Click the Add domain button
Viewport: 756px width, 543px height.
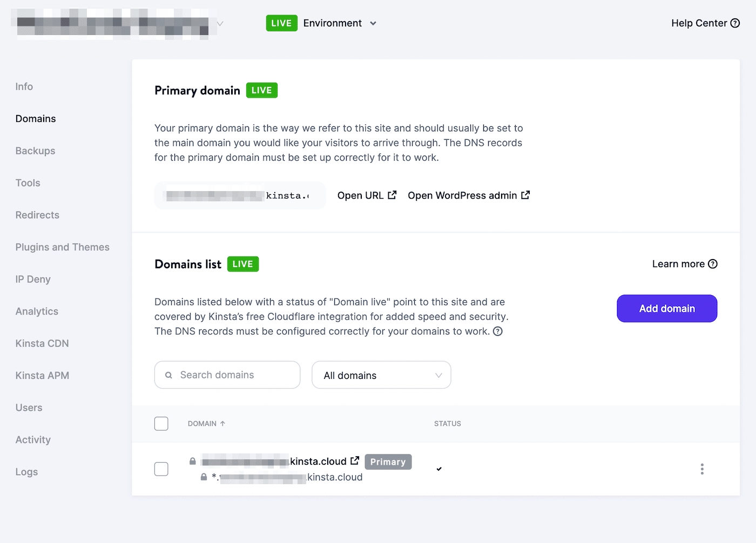[x=666, y=308]
